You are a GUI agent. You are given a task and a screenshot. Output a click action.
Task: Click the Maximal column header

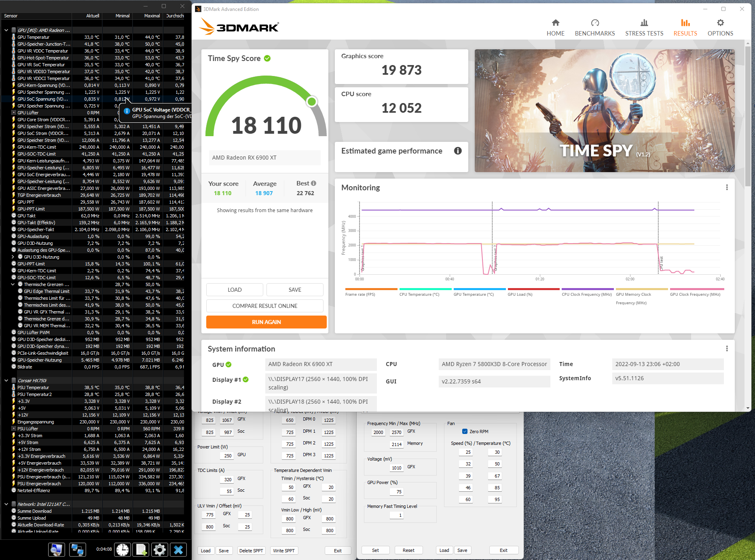(148, 16)
